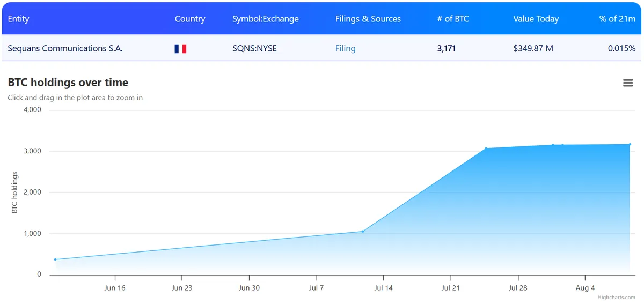The width and height of the screenshot is (644, 304).
Task: Click the French flag icon
Action: (x=180, y=49)
